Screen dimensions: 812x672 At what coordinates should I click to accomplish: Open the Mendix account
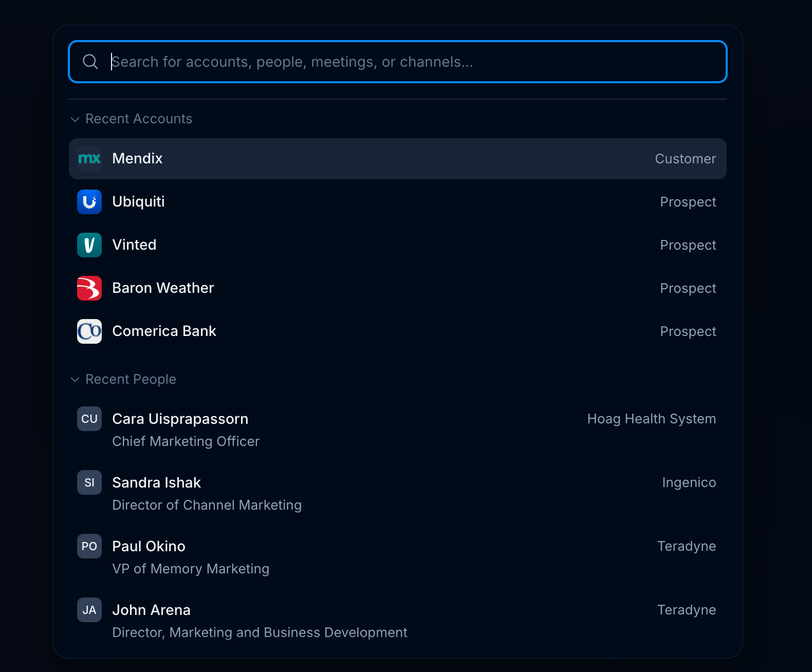point(398,159)
